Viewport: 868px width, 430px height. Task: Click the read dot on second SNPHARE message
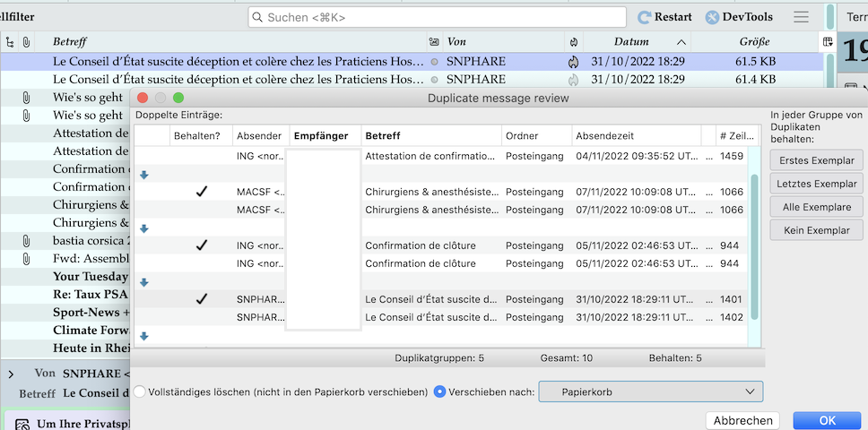point(435,80)
